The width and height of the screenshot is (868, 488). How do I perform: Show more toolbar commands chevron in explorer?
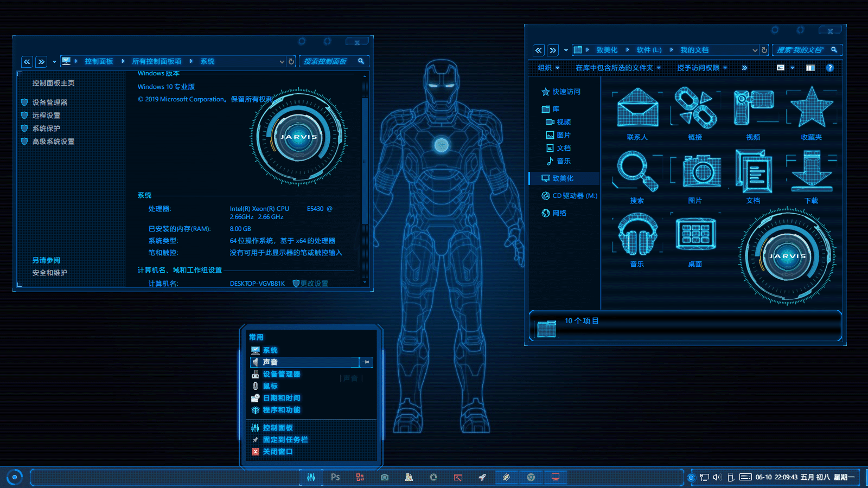[744, 68]
